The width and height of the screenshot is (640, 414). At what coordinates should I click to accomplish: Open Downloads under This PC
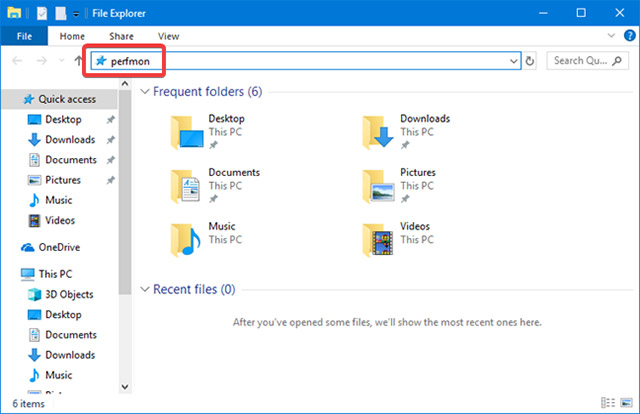click(x=62, y=355)
